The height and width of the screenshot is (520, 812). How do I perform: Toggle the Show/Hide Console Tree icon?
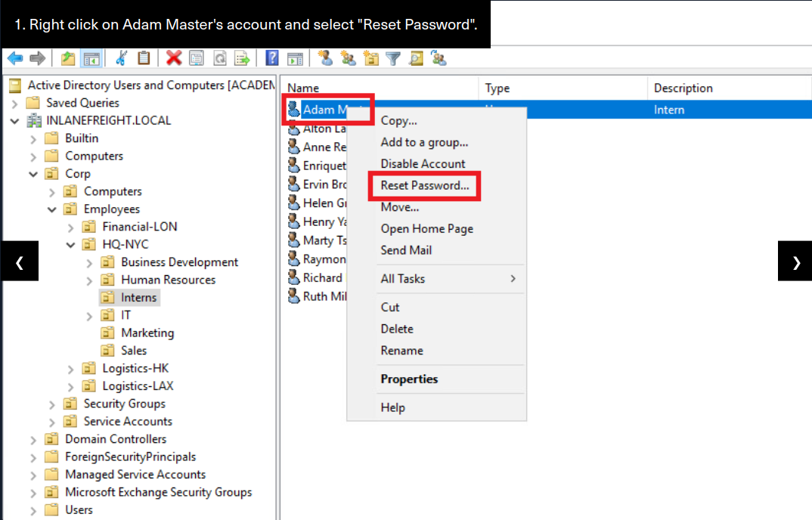coord(91,58)
